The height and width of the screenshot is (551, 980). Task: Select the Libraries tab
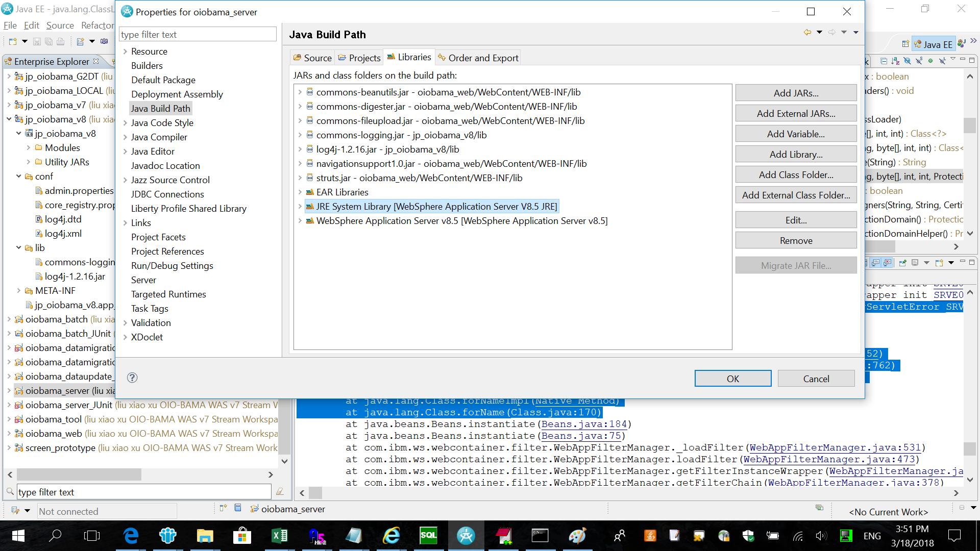pyautogui.click(x=409, y=57)
